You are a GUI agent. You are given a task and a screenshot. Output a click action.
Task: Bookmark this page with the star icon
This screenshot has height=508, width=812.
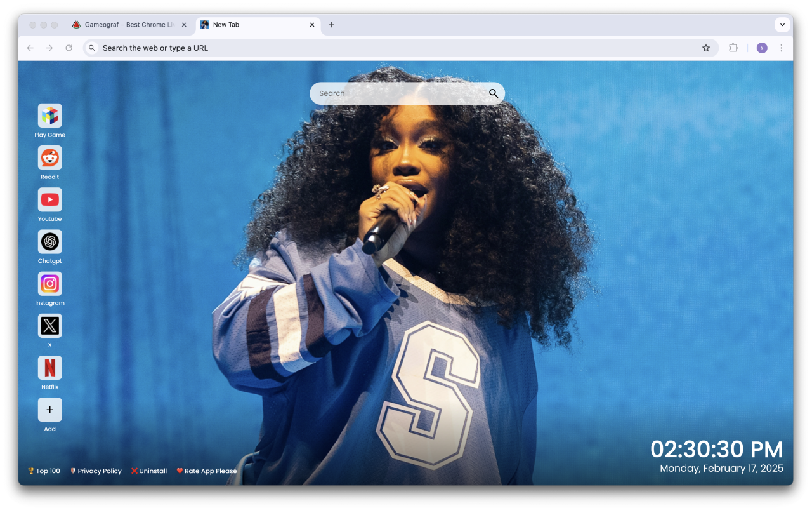706,48
